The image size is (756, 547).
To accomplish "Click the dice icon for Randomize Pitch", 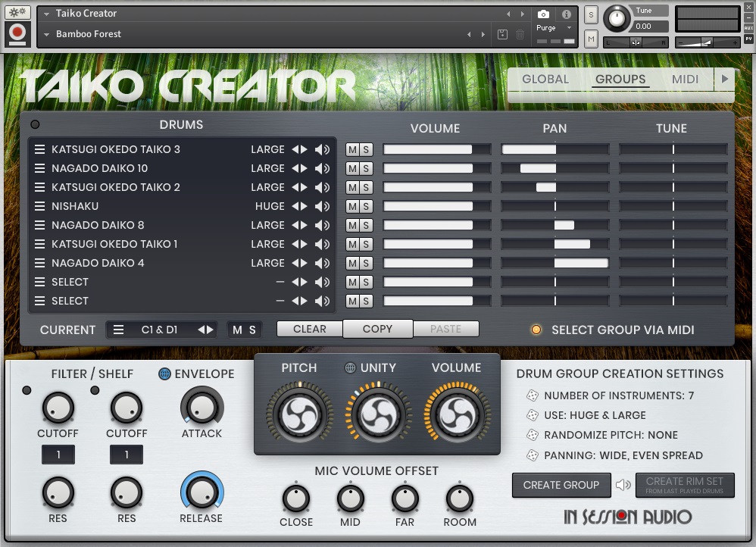I will [533, 435].
